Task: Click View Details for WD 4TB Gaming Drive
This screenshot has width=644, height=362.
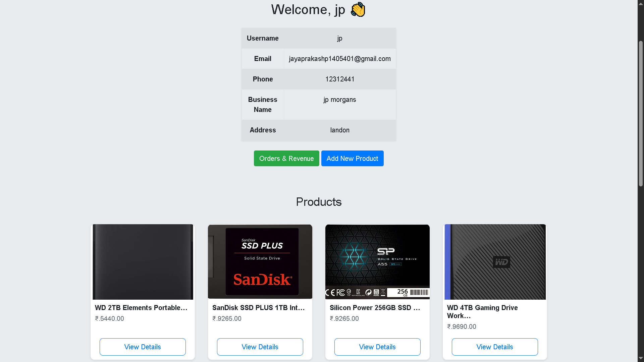Action: click(494, 347)
